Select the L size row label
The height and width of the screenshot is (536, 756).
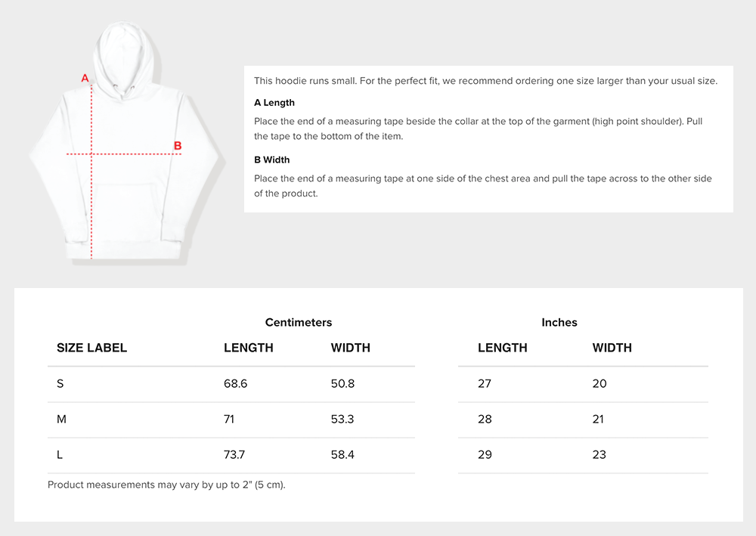click(60, 455)
